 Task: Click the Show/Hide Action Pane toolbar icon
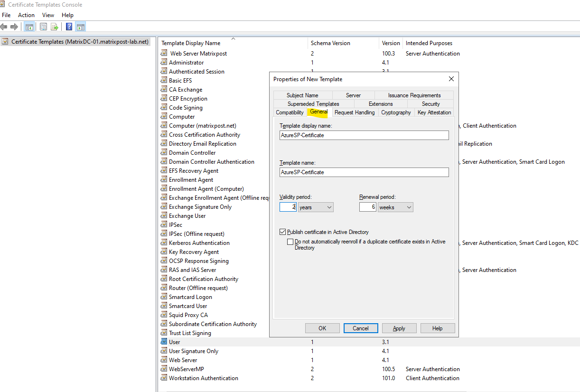[80, 27]
